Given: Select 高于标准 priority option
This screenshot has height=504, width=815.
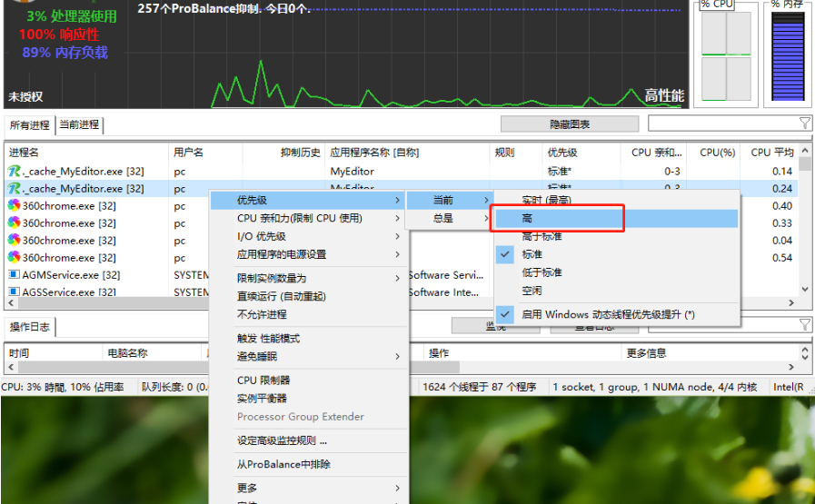Looking at the screenshot, I should tap(615, 236).
